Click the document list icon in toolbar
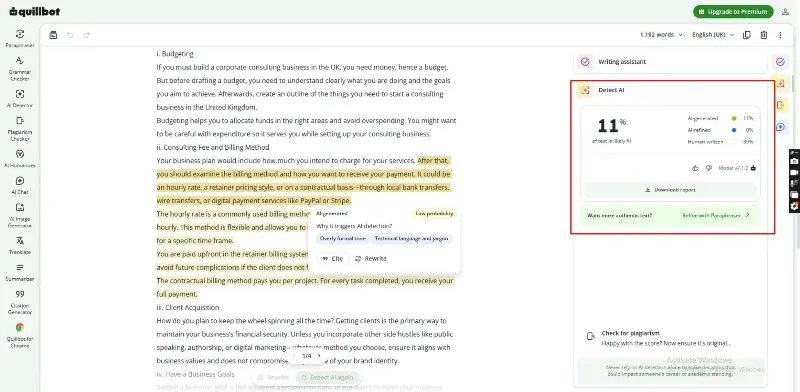The width and height of the screenshot is (800, 392). point(53,35)
